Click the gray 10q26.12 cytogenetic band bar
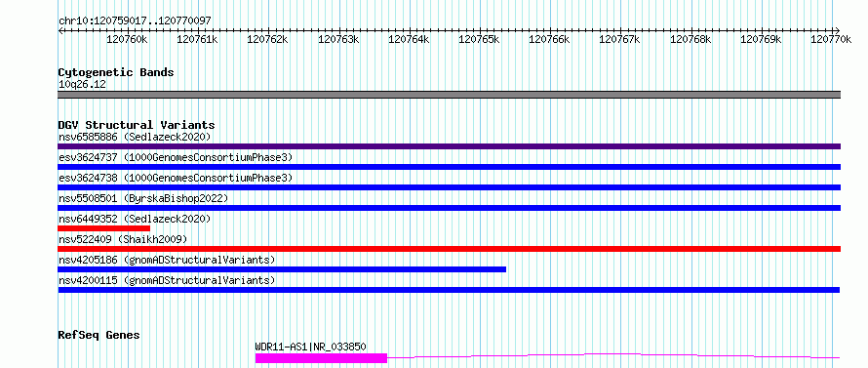Screen dimensions: 868x368 (x=450, y=95)
